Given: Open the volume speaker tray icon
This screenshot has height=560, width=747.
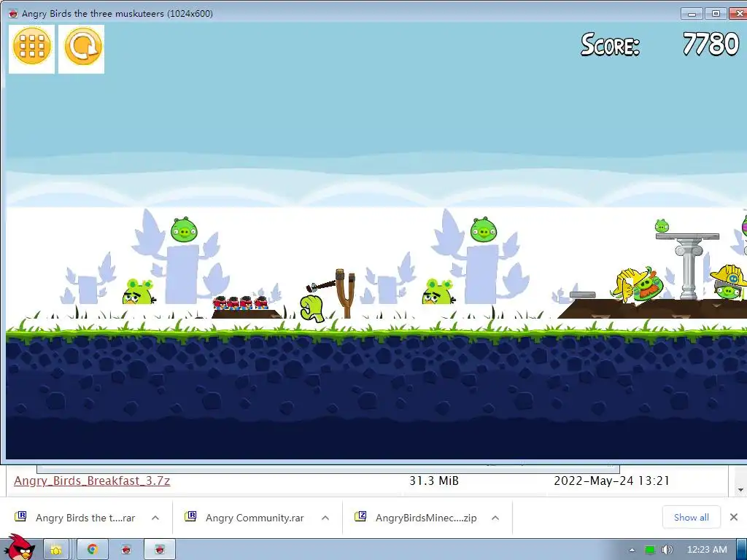Looking at the screenshot, I should (667, 550).
